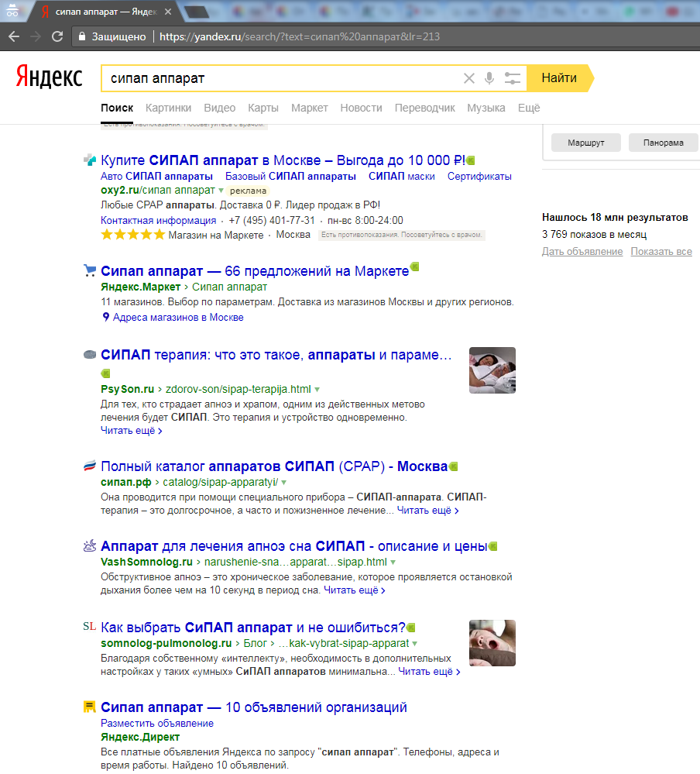Click the Яндекс logo
This screenshot has height=774, width=700.
click(x=49, y=77)
